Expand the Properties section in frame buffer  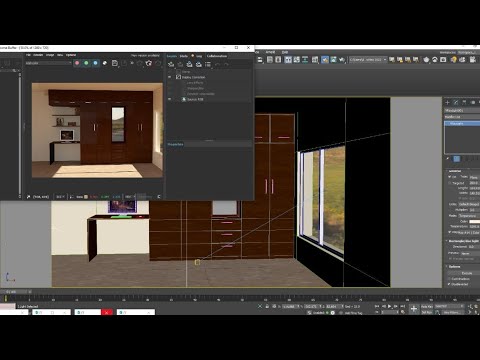click(x=175, y=144)
